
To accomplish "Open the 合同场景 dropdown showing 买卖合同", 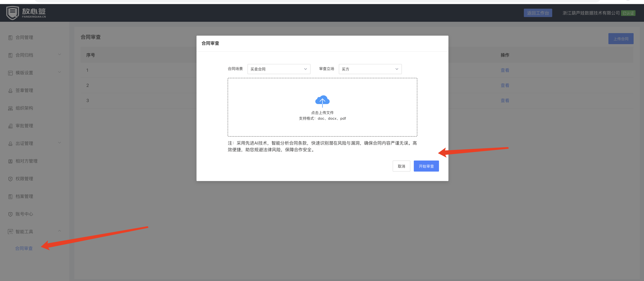I will point(279,69).
